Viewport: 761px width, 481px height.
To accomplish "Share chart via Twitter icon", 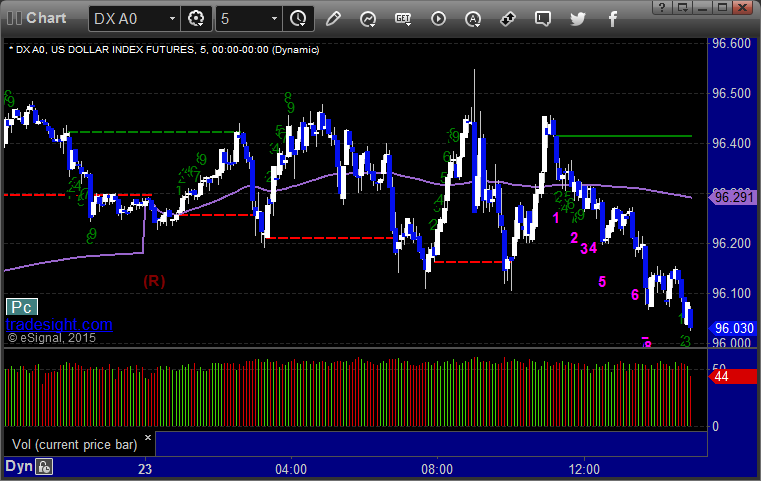I will click(578, 19).
